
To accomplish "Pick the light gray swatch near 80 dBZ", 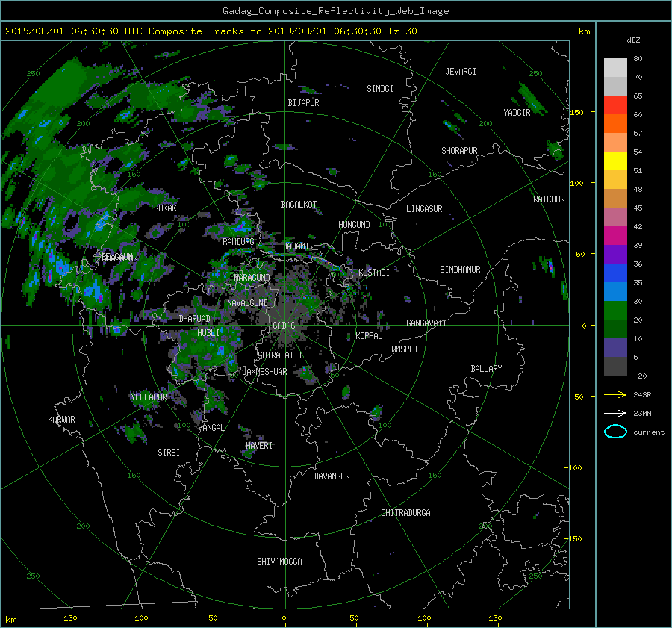I will [x=615, y=68].
